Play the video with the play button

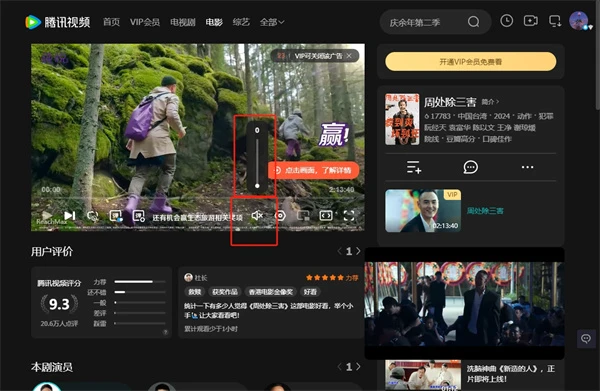coord(47,216)
